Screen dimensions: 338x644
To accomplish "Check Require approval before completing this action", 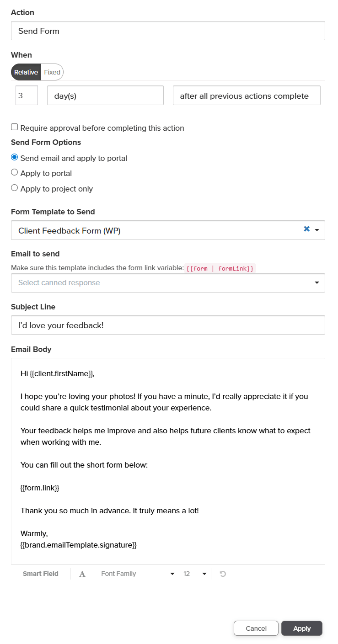I will click(x=15, y=128).
